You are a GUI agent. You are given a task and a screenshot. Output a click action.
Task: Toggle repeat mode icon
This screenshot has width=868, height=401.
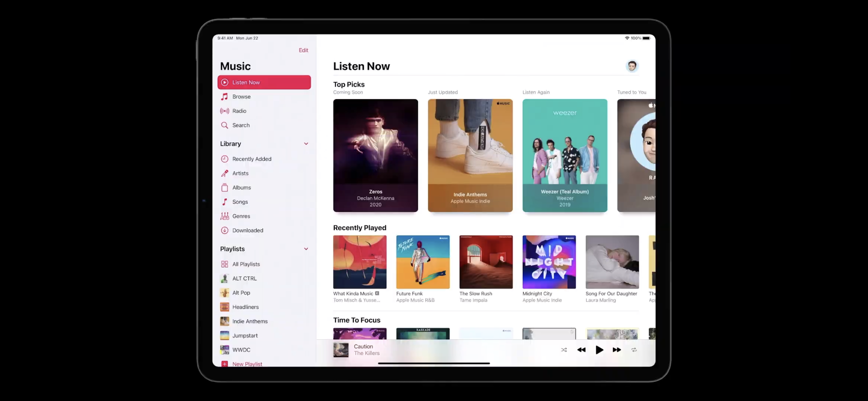point(634,350)
